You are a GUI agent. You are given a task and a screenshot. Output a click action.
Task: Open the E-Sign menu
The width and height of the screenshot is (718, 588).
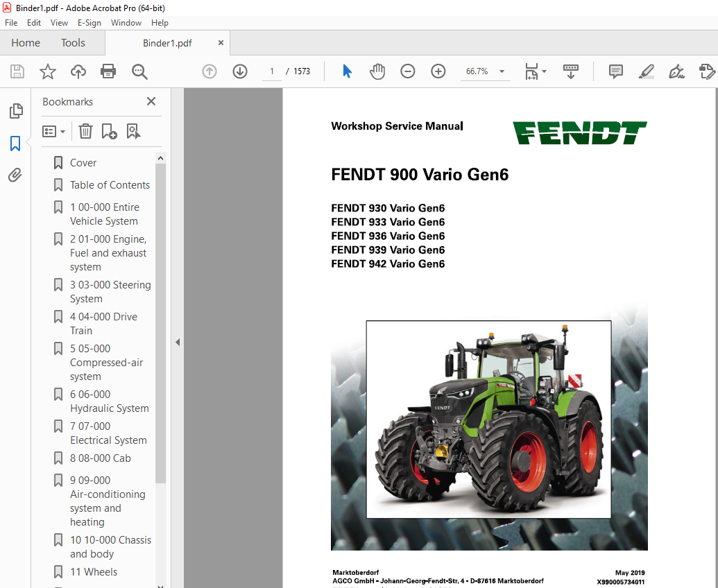[89, 23]
